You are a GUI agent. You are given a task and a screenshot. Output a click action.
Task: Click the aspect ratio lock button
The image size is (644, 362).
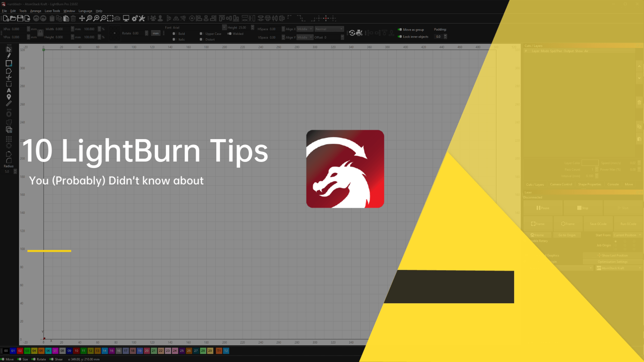click(x=40, y=33)
